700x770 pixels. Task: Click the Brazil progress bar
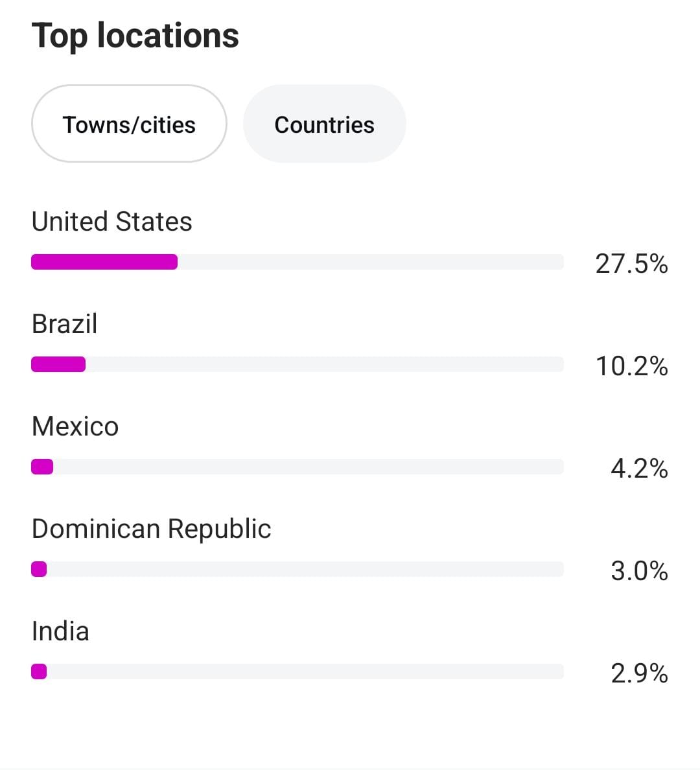pyautogui.click(x=297, y=364)
